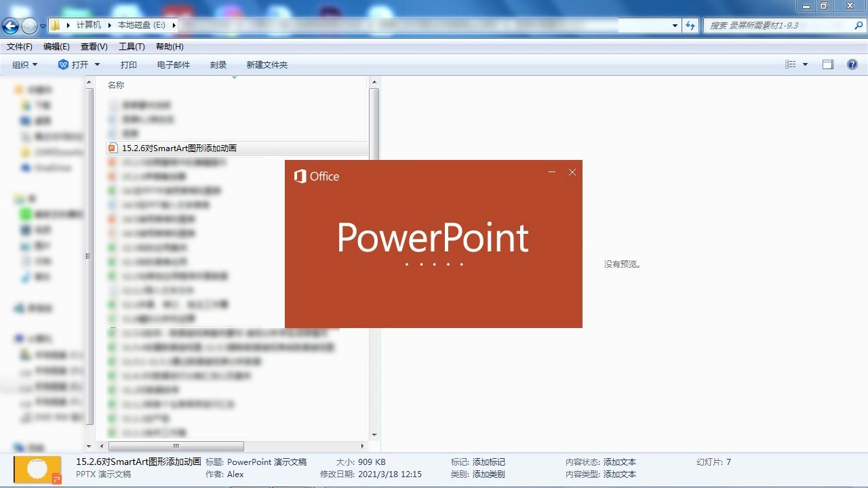The image size is (868, 488).
Task: Click 电子邮件 in the toolbar
Action: 174,65
